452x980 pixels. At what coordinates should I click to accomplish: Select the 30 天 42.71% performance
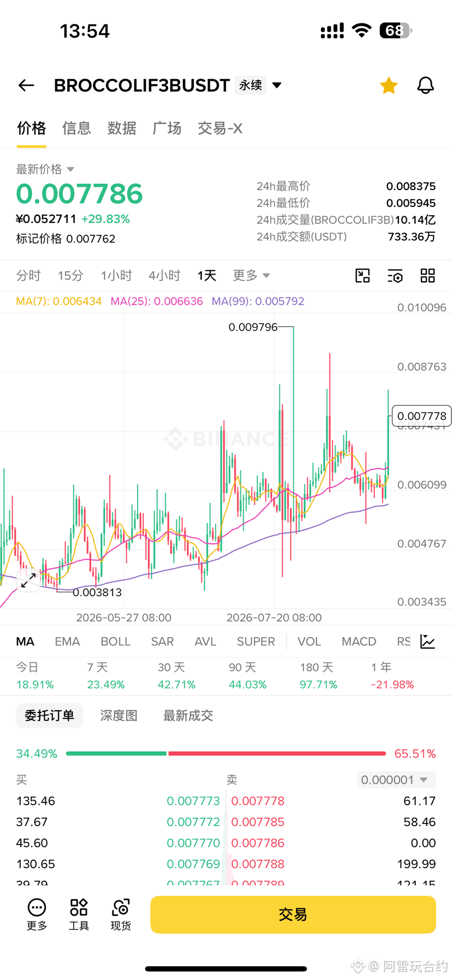(177, 676)
